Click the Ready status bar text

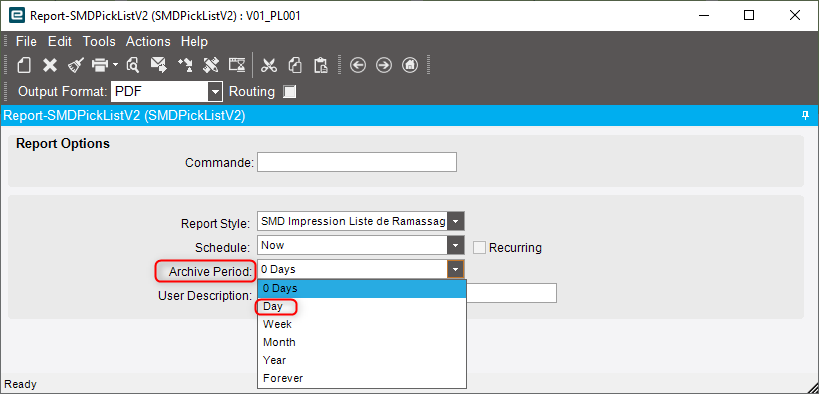(x=20, y=385)
